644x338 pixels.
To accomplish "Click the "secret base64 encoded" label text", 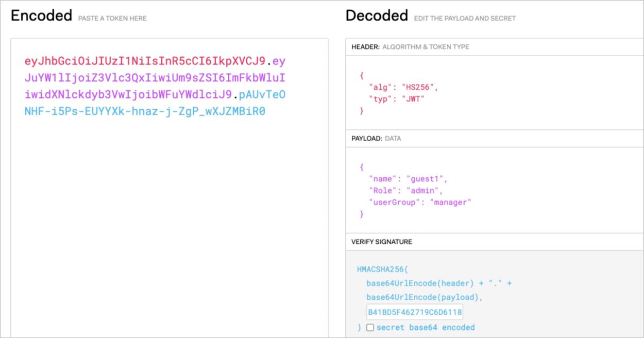I will [426, 327].
